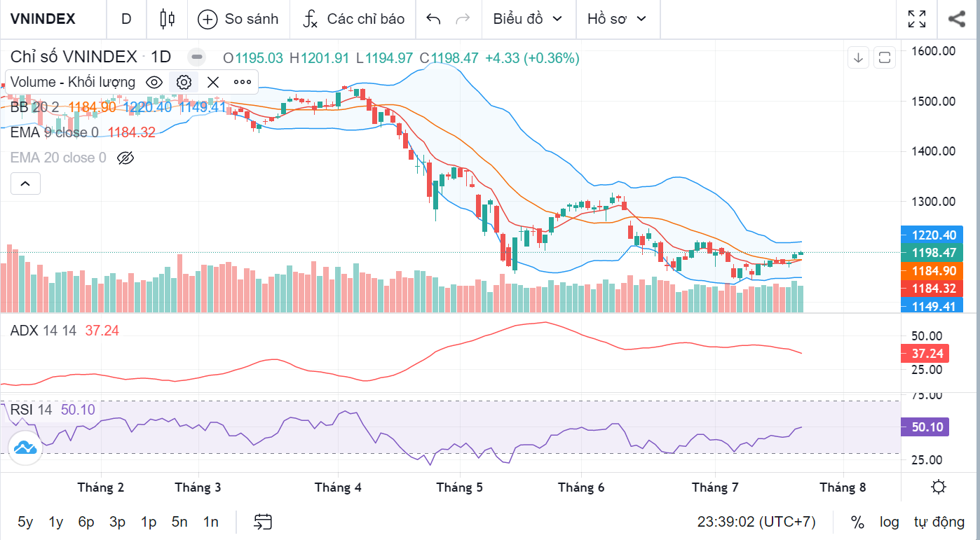Show the hidden EMA 20 indicator
The image size is (980, 540).
pos(125,158)
